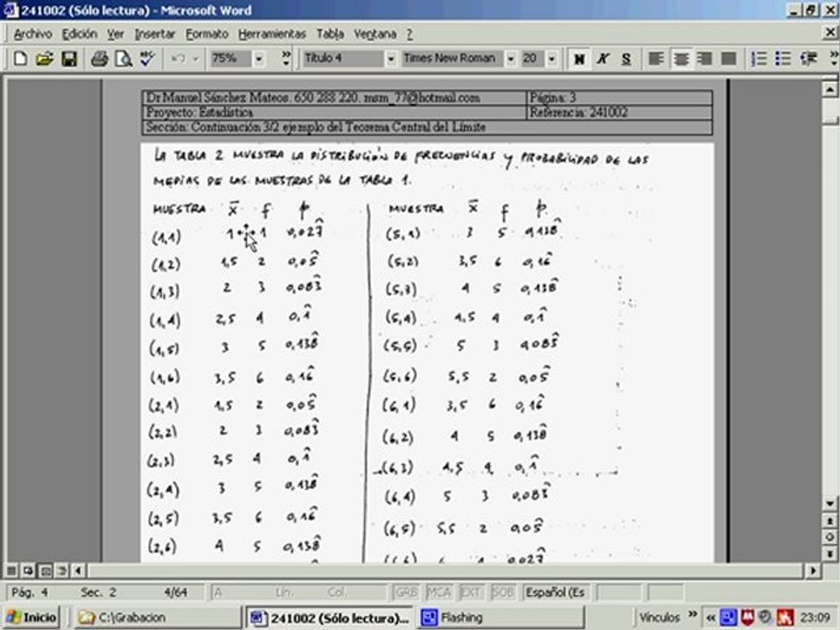This screenshot has height=630, width=840.
Task: Expand more Formatting toolbar buttons chevron
Action: [834, 58]
